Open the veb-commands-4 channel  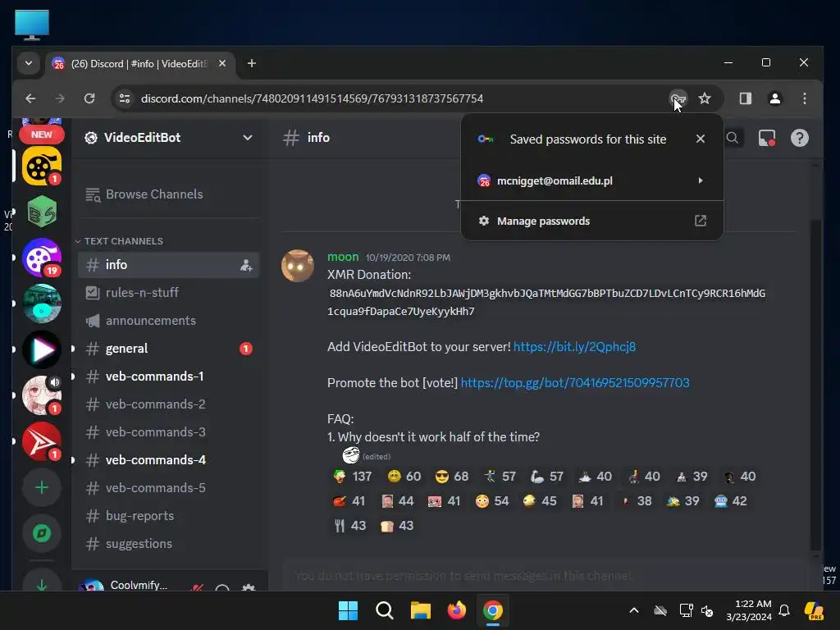point(169,460)
